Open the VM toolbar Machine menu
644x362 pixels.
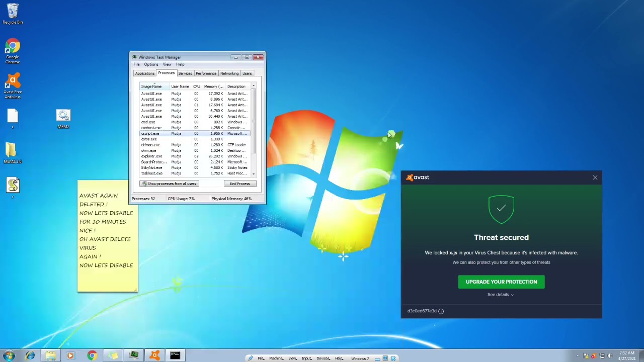tap(276, 358)
